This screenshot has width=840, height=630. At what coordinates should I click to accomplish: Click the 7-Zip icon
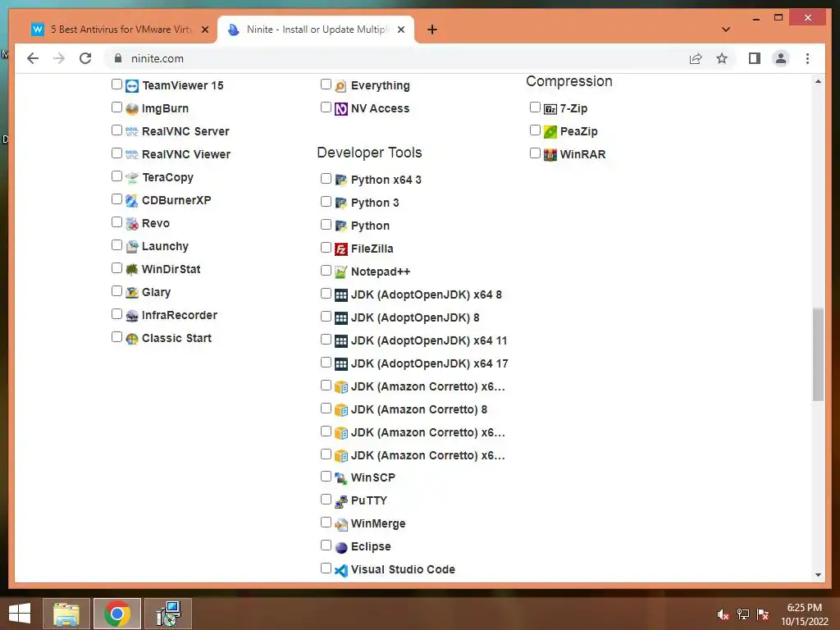click(550, 109)
